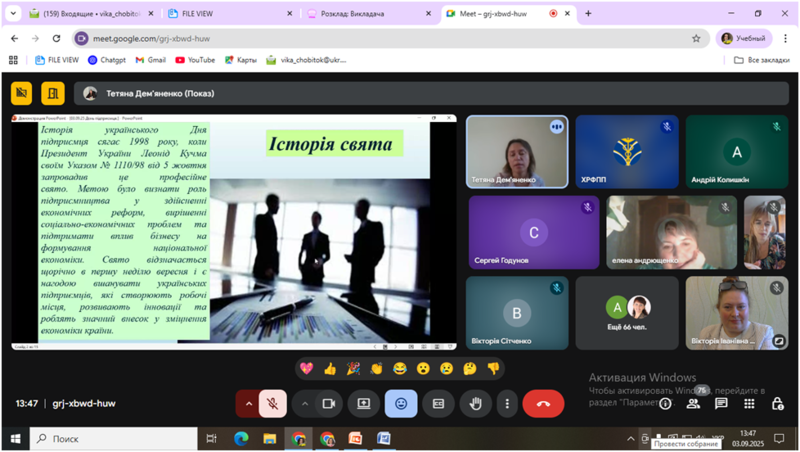Open the FILE VIEW bookmark
This screenshot has width=800, height=452.
tap(57, 60)
